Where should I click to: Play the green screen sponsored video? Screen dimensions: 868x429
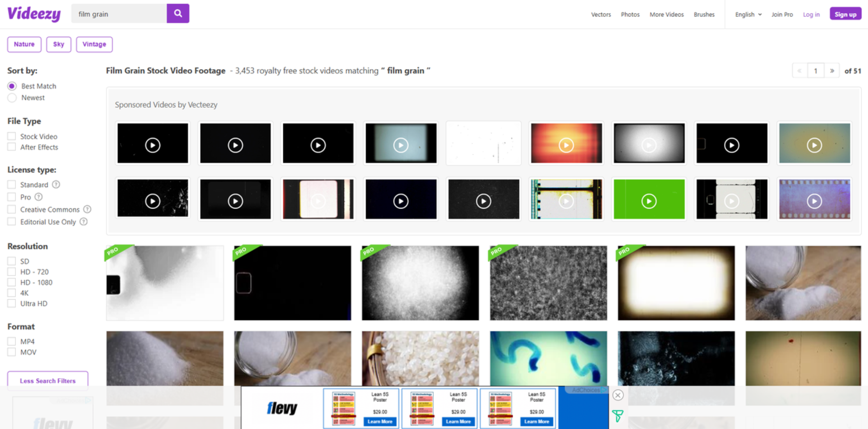[x=648, y=201]
